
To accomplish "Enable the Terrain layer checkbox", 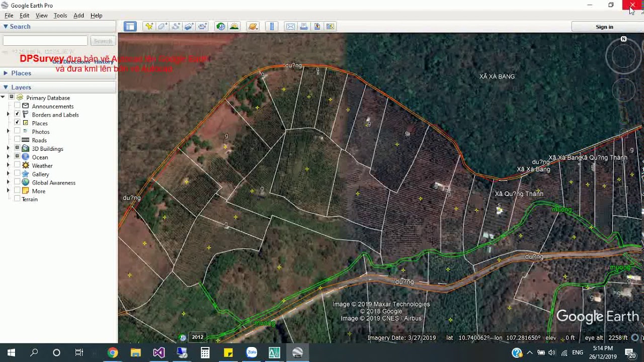I will click(17, 199).
